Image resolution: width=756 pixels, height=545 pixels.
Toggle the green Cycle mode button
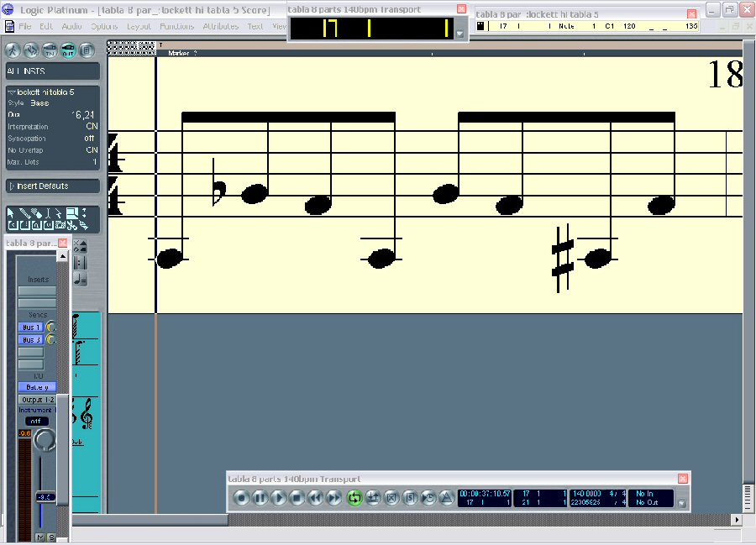click(x=354, y=498)
